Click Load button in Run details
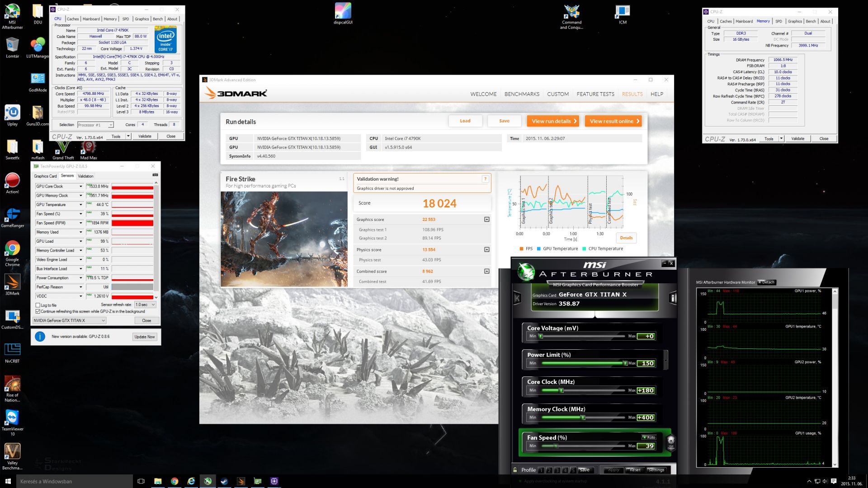Screen dimensions: 868x488 (x=465, y=121)
